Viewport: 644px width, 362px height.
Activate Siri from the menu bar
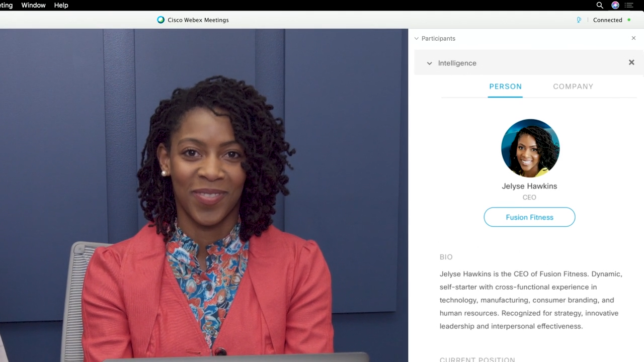pyautogui.click(x=615, y=5)
